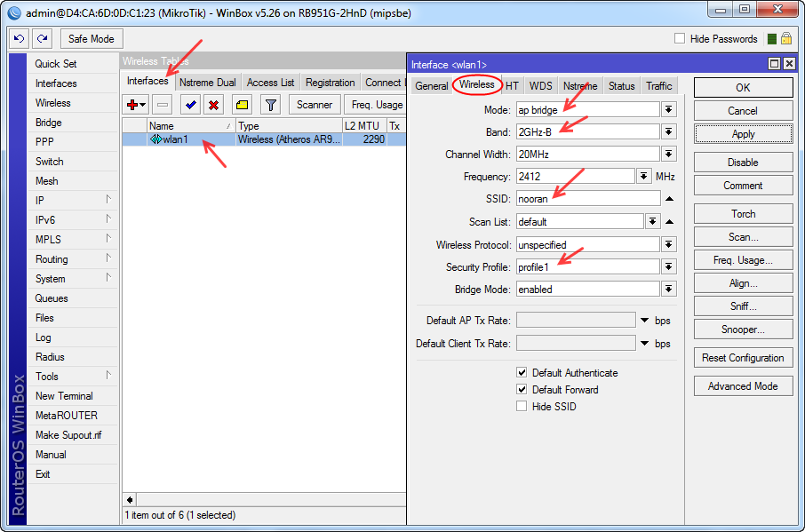Sort by the Name column header
The image size is (805, 532).
(191, 126)
